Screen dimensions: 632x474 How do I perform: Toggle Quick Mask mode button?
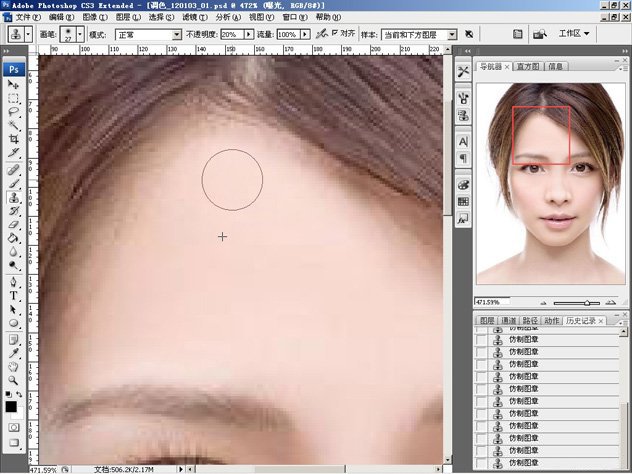(x=14, y=427)
